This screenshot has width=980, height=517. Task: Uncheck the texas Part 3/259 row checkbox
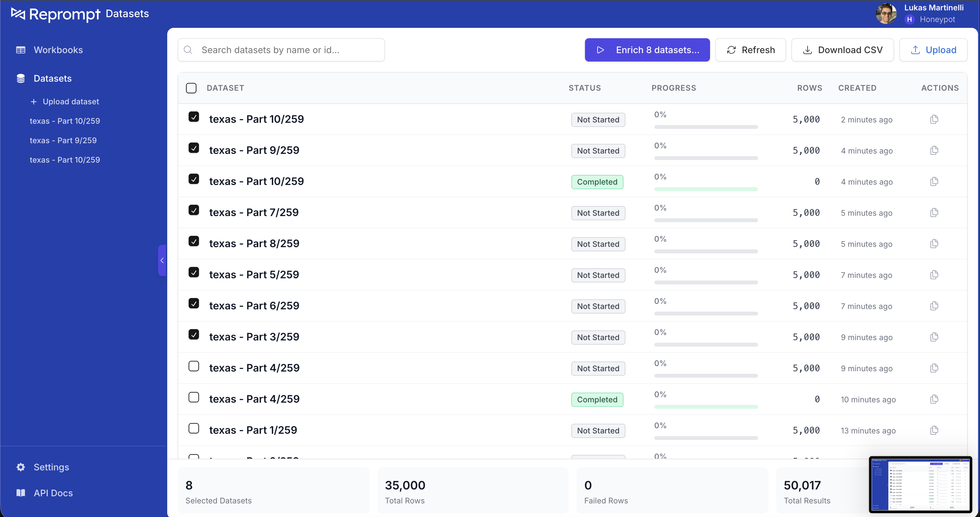point(194,334)
